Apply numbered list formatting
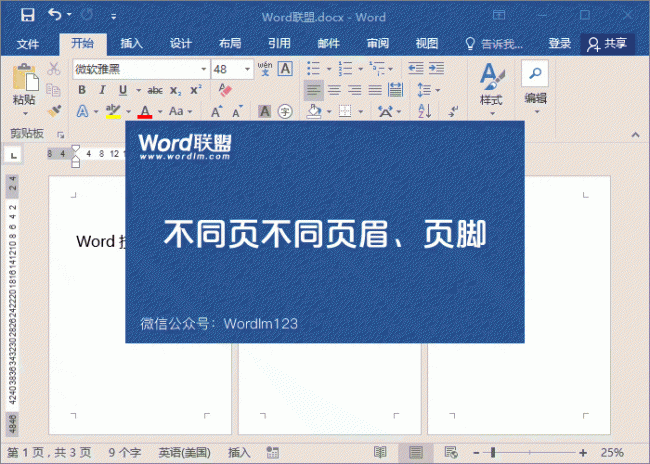The width and height of the screenshot is (650, 464). point(345,68)
